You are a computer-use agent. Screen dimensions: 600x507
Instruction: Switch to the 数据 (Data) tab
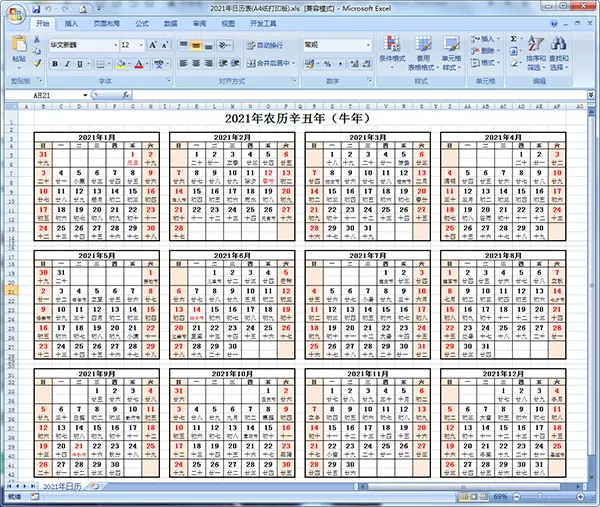coord(171,24)
